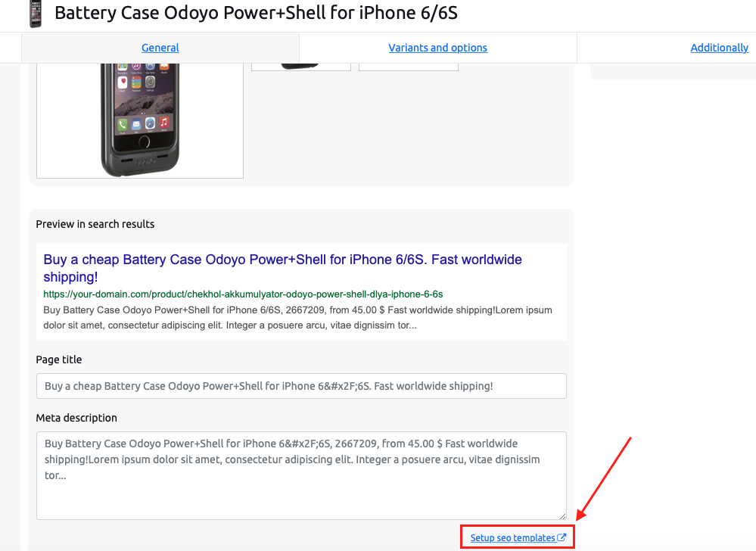Click the product icon beside the title
This screenshot has height=551, width=756.
(x=36, y=14)
